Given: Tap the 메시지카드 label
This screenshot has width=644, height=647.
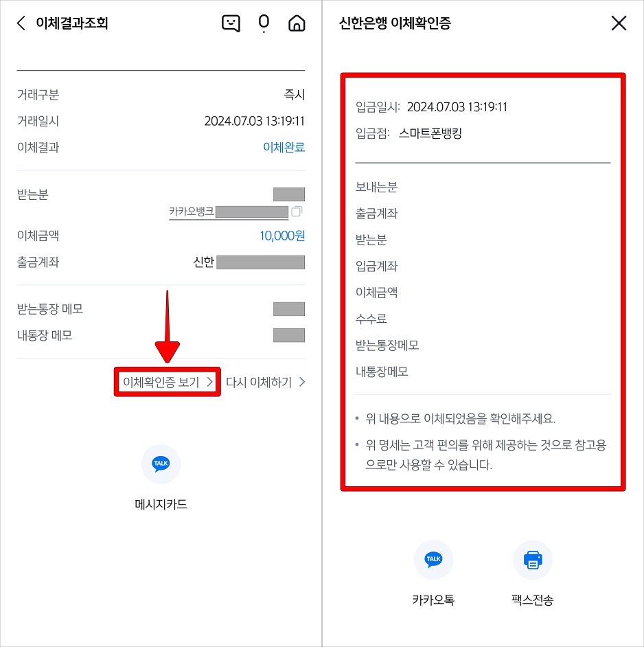Looking at the screenshot, I should click(x=161, y=504).
